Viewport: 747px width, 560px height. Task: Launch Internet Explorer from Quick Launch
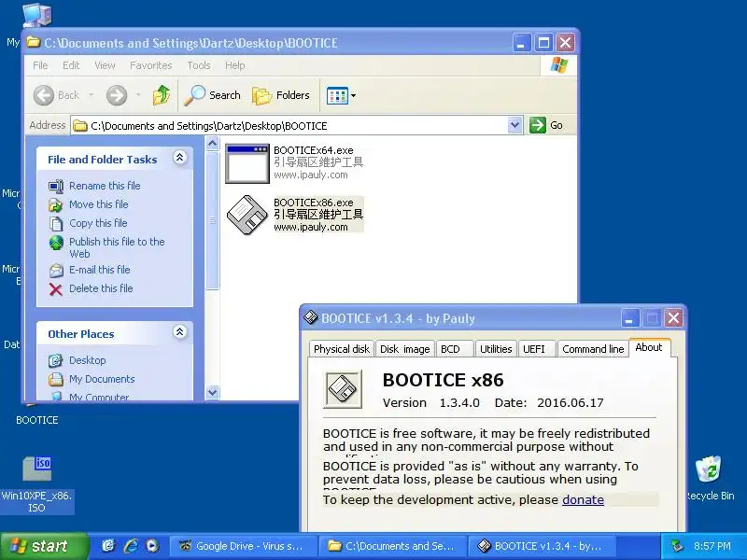click(131, 546)
